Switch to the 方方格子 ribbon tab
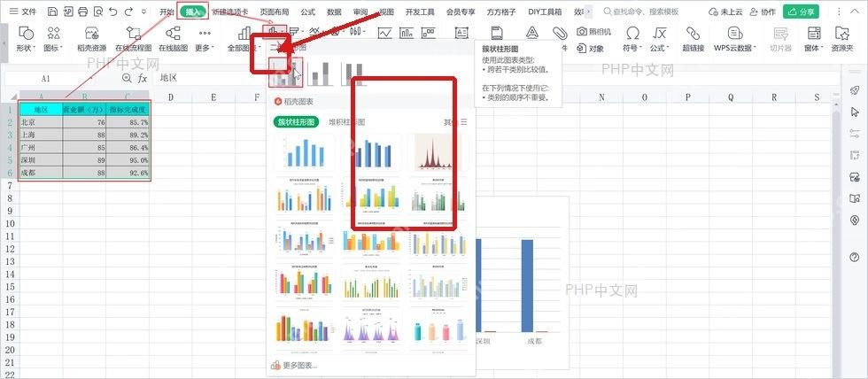The height and width of the screenshot is (379, 868). 501,12
